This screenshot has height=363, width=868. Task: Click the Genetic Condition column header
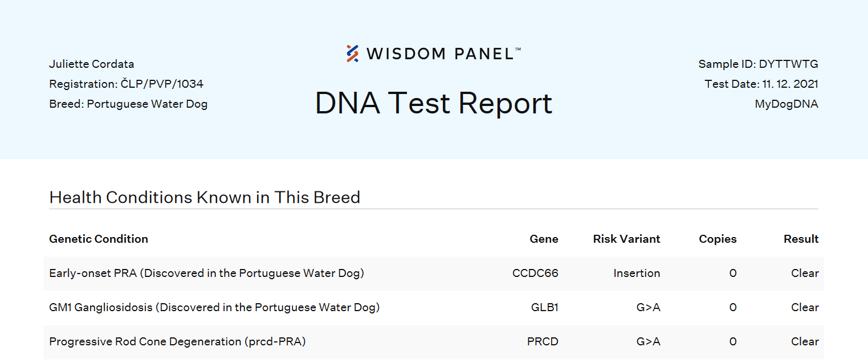[x=99, y=239]
